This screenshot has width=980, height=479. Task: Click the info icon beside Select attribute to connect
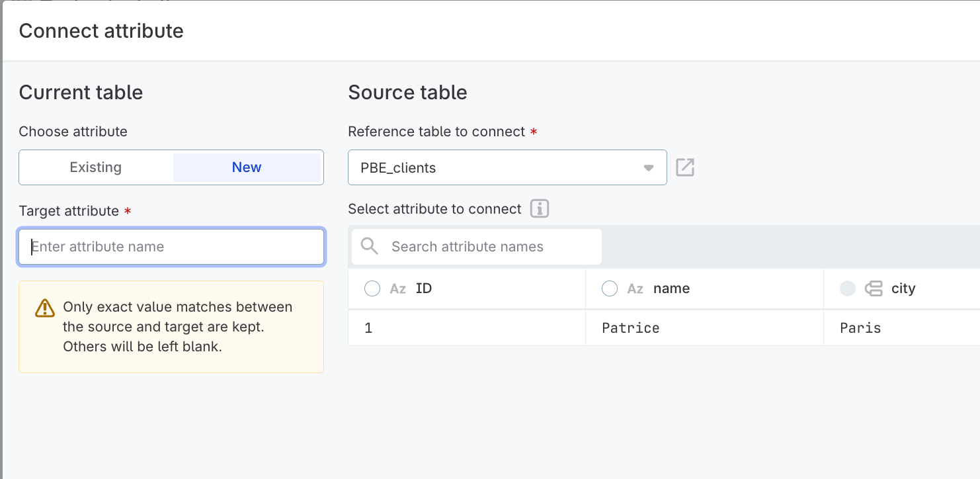click(x=539, y=208)
